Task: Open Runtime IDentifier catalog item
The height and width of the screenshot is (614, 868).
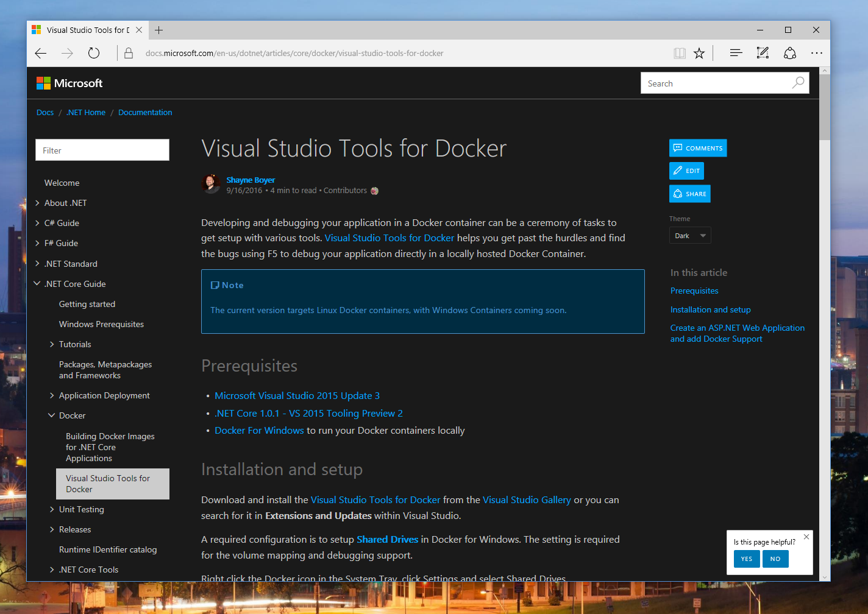Action: pyautogui.click(x=108, y=549)
